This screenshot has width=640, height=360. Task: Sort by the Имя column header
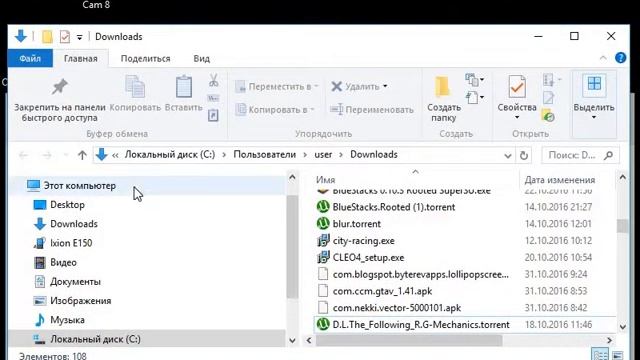pos(416,180)
